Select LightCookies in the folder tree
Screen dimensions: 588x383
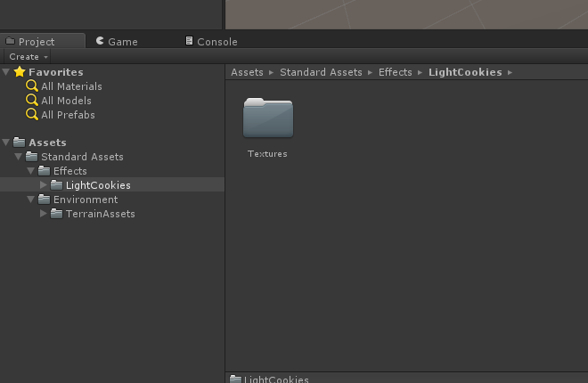tap(98, 185)
